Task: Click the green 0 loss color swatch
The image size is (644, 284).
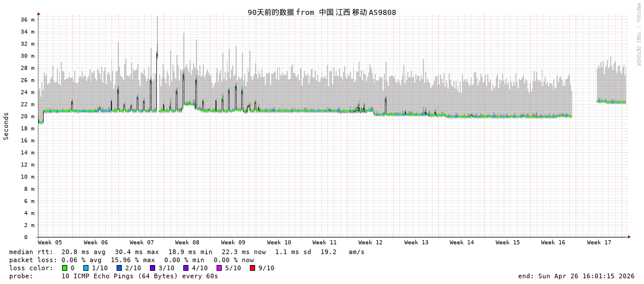Action: point(65,268)
